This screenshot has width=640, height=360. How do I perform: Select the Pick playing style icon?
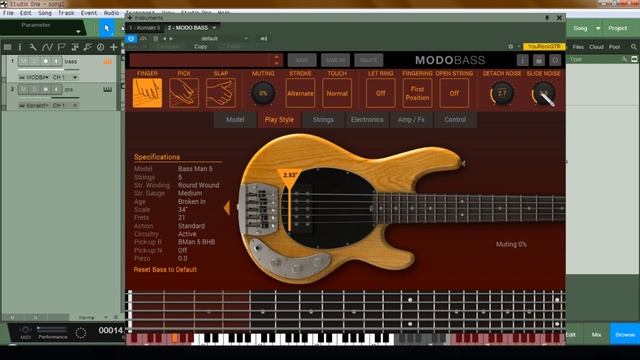pyautogui.click(x=184, y=93)
